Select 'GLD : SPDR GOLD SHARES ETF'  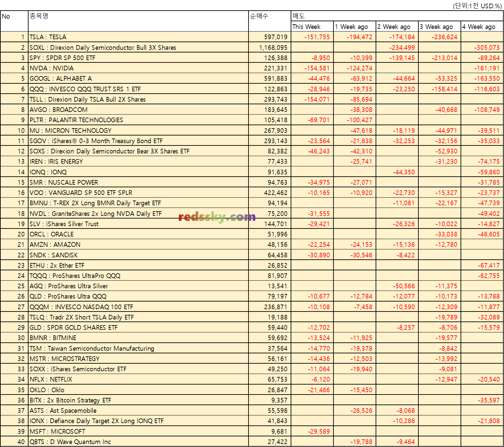coord(138,327)
